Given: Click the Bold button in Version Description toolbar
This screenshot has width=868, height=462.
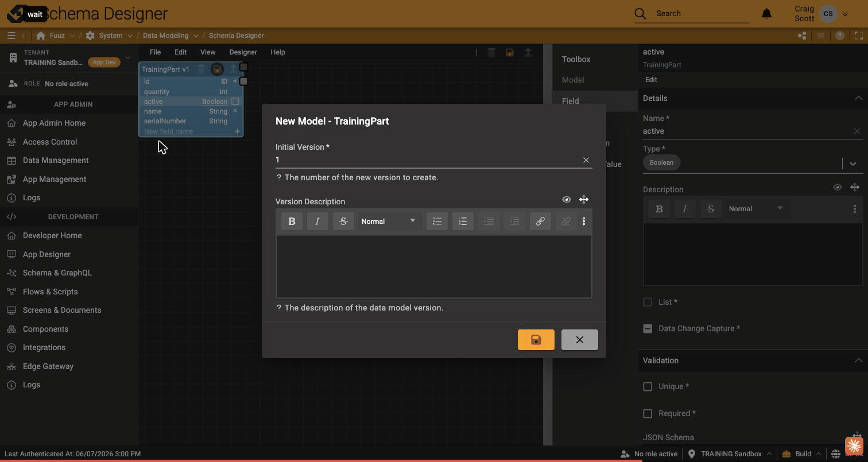Looking at the screenshot, I should click(292, 222).
